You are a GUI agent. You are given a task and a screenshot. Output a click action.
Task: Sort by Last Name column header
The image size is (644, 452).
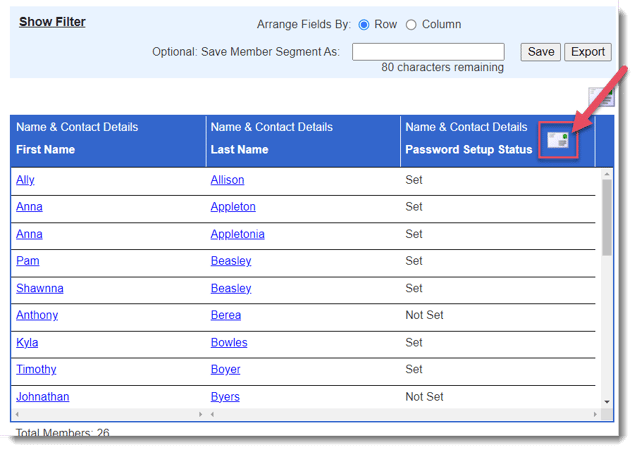pyautogui.click(x=239, y=150)
